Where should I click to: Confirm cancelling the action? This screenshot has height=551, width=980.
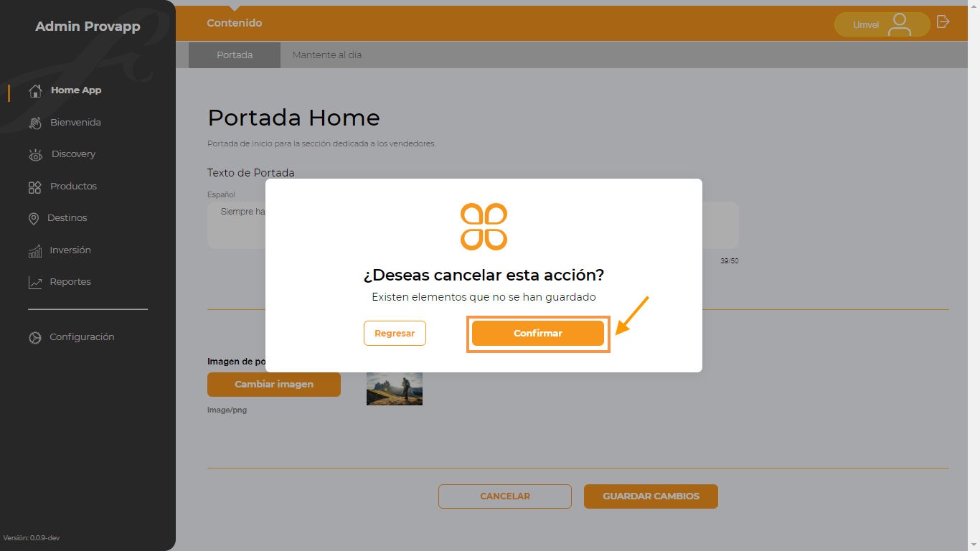(538, 334)
